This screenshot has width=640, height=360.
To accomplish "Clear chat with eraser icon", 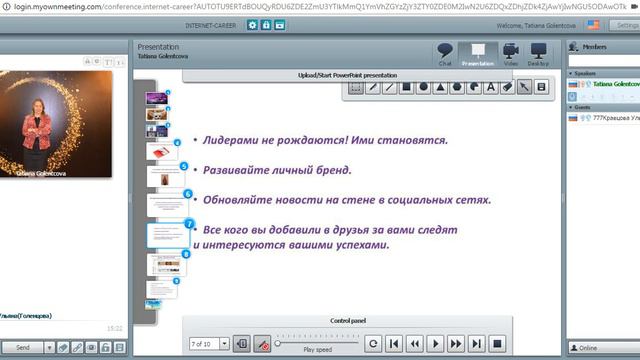I will coord(63,348).
